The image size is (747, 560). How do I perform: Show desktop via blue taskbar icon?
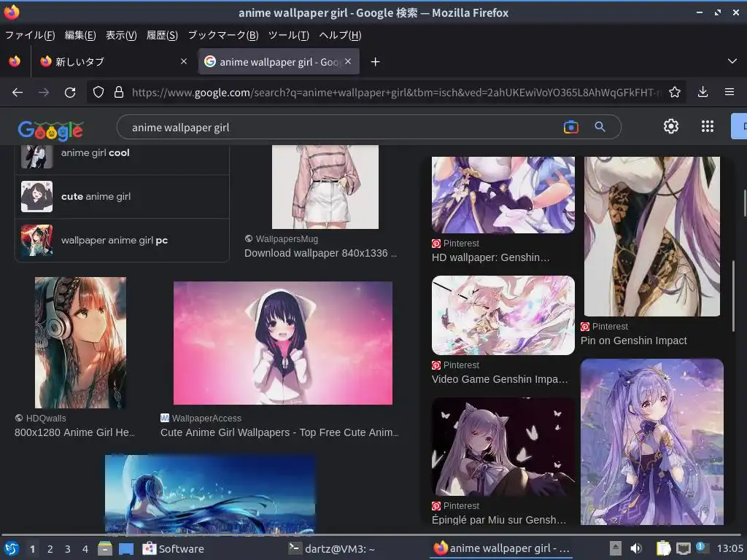click(126, 549)
